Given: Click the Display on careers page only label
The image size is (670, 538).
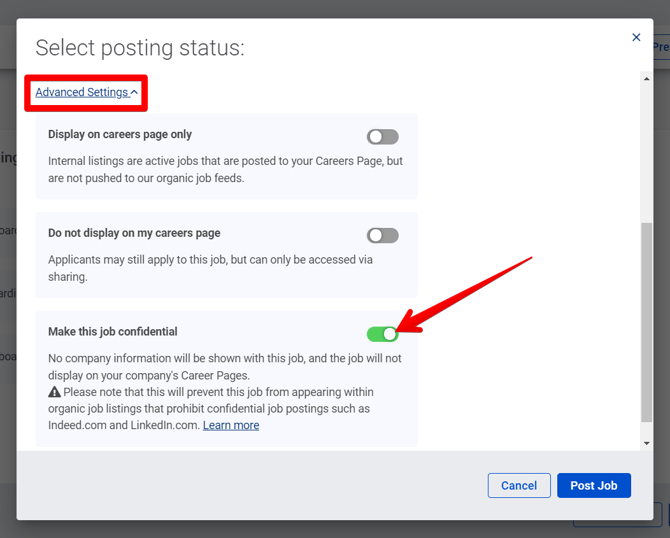Looking at the screenshot, I should click(x=120, y=134).
